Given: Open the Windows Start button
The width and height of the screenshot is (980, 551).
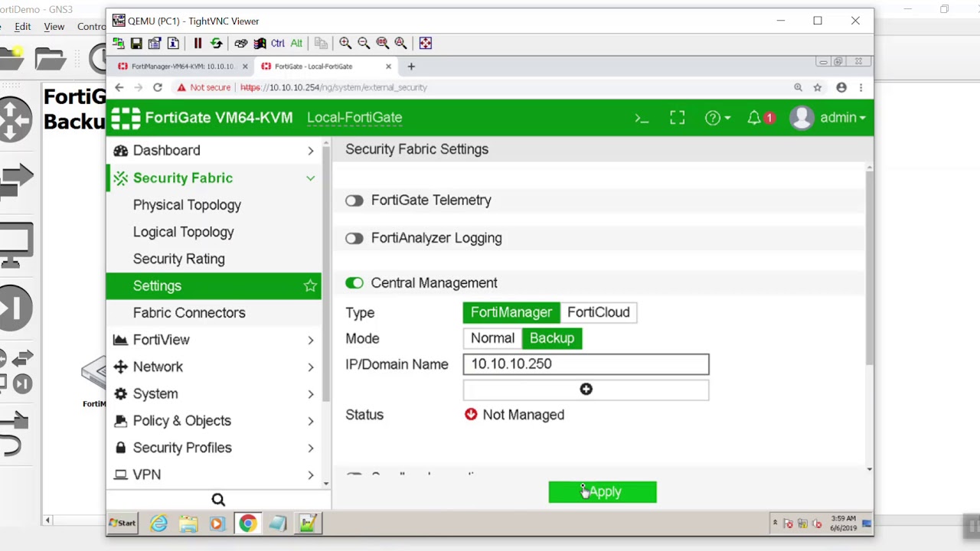Looking at the screenshot, I should 122,523.
